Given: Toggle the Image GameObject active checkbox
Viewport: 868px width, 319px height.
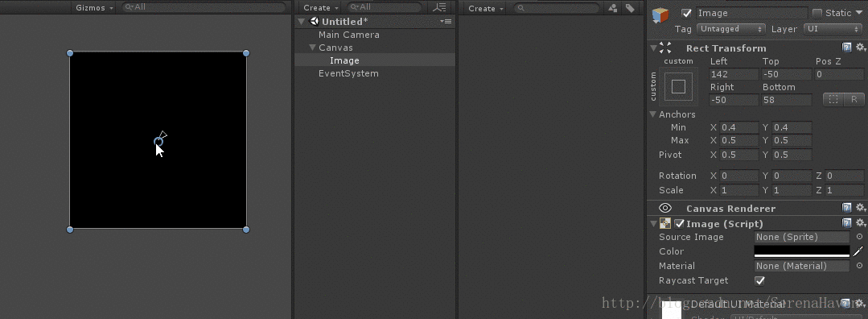Looking at the screenshot, I should 686,13.
